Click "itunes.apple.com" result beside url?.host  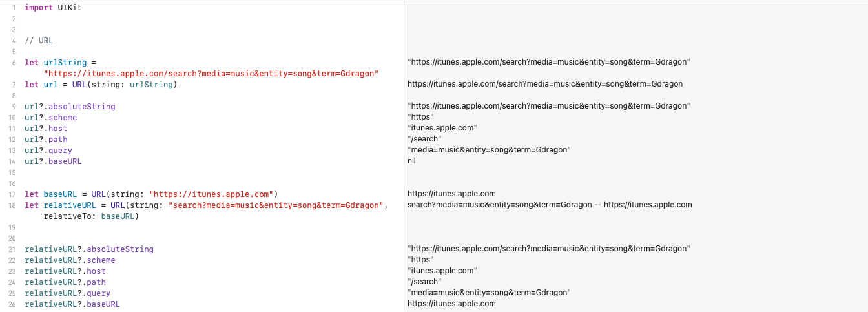[x=442, y=128]
